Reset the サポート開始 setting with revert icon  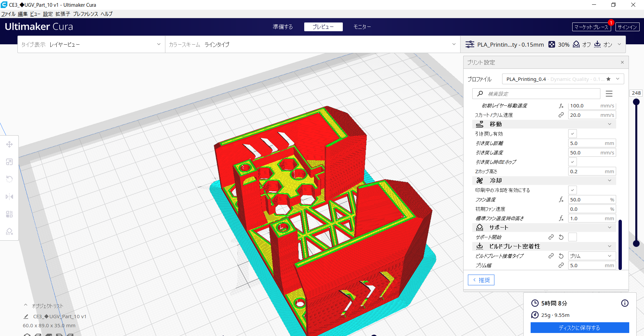coord(561,237)
